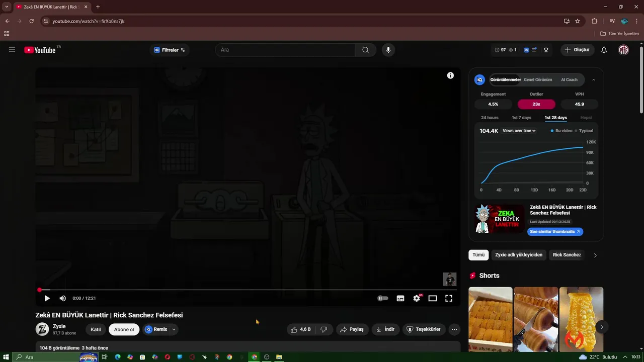This screenshot has height=362, width=644.
Task: Open the YouTube hamburger guide menu
Action: pyautogui.click(x=12, y=50)
